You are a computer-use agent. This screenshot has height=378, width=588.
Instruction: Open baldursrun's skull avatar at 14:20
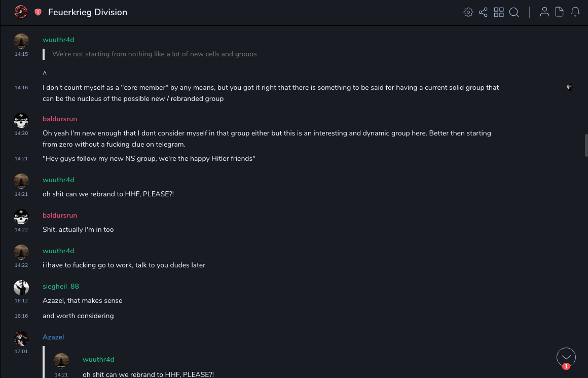[x=21, y=121]
